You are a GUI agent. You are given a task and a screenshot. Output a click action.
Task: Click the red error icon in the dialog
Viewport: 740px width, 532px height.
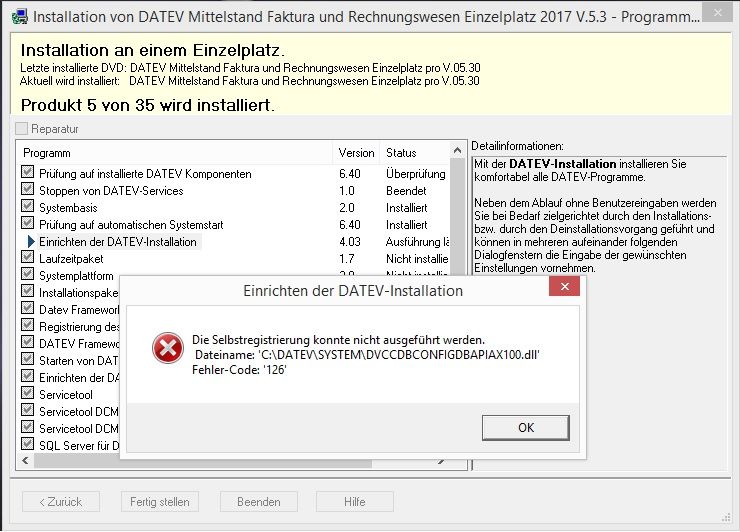(167, 347)
